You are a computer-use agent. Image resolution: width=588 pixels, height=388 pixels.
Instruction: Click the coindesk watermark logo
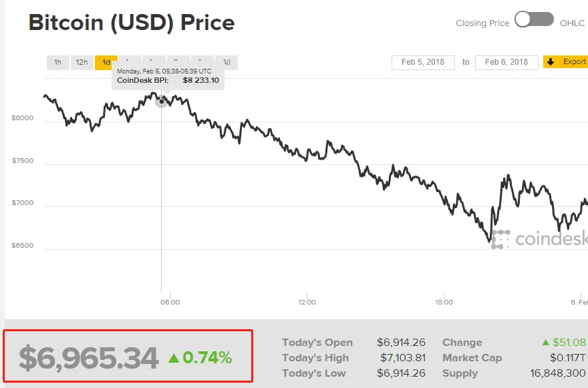click(x=539, y=239)
